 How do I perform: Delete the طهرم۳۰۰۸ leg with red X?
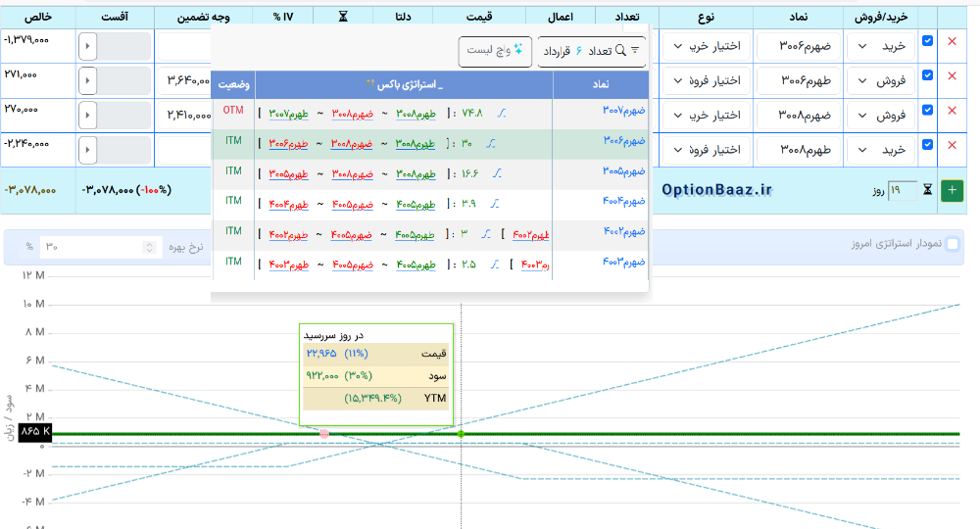tap(952, 145)
